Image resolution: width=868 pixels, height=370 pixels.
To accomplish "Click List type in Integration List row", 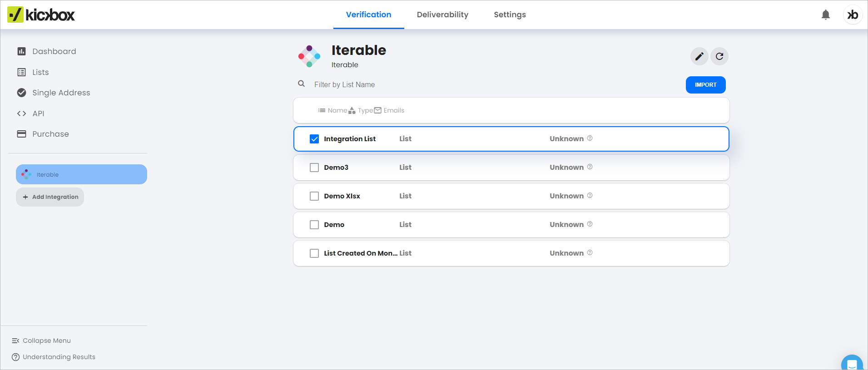I will [405, 139].
